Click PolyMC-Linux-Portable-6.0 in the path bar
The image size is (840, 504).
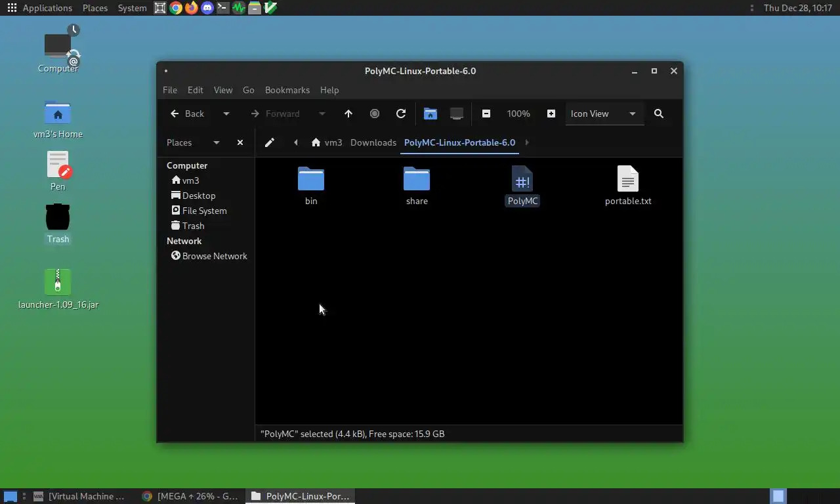pyautogui.click(x=460, y=142)
